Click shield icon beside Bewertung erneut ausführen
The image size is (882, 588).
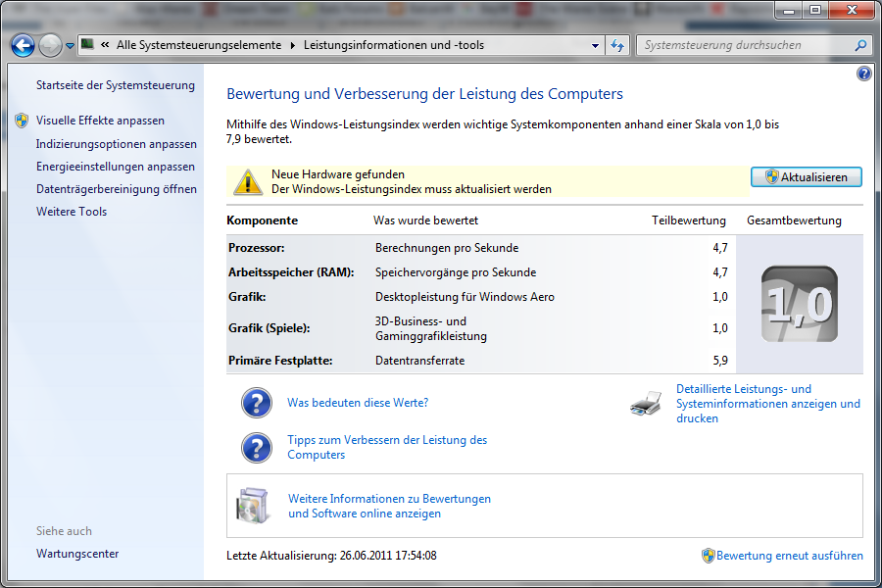pyautogui.click(x=709, y=556)
